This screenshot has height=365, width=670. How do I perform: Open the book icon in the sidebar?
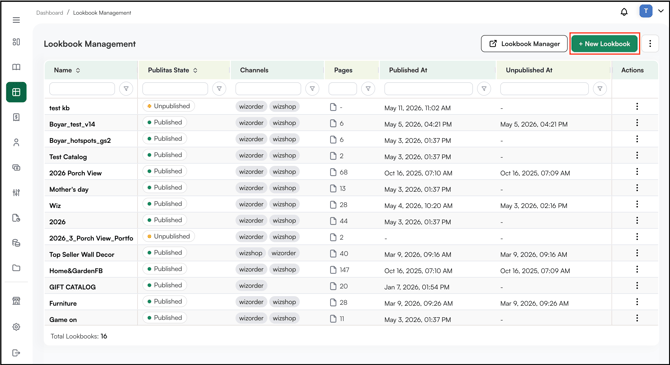click(16, 67)
